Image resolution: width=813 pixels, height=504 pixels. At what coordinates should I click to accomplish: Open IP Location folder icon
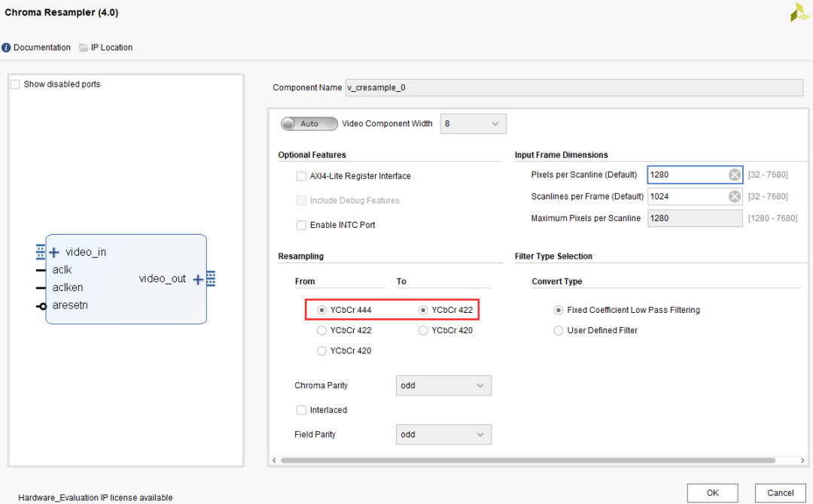click(x=84, y=47)
